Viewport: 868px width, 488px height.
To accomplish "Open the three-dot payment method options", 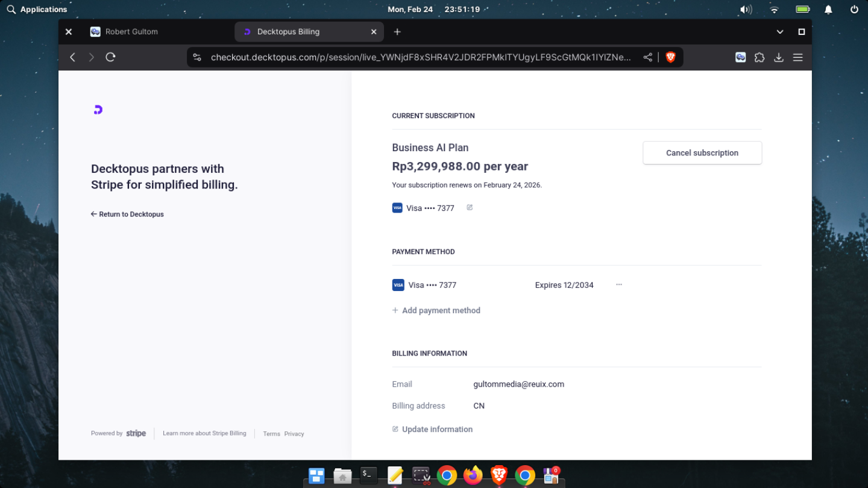I will [618, 284].
